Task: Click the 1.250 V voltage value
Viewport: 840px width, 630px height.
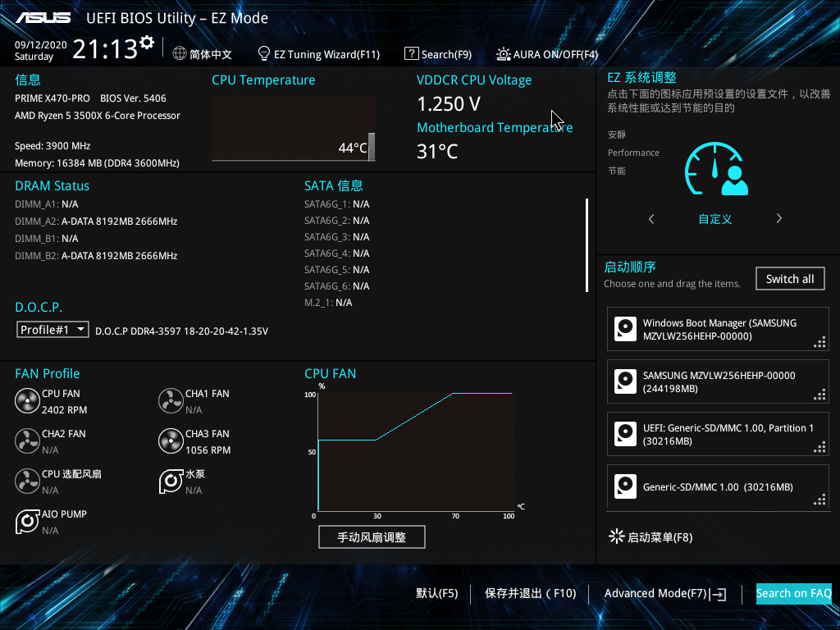Action: coord(449,104)
